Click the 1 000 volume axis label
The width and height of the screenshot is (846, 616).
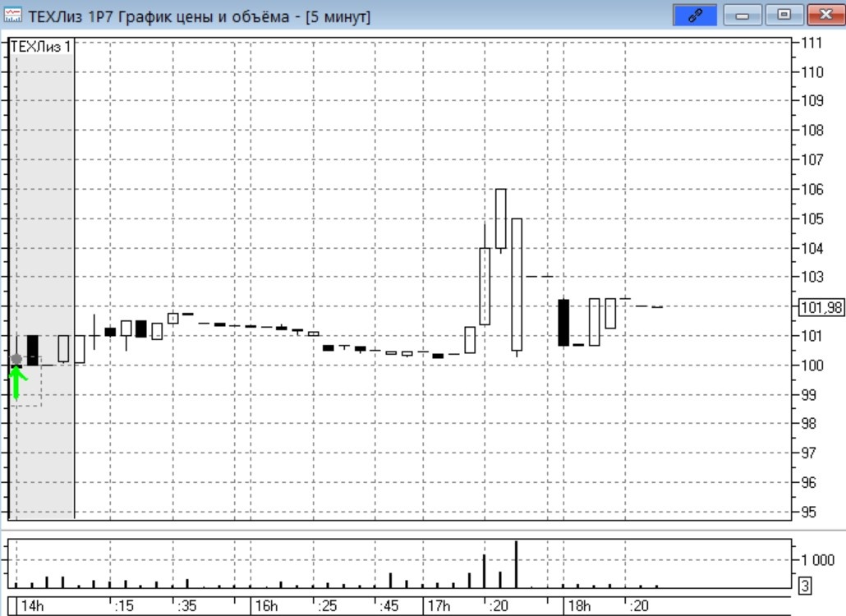(x=817, y=560)
